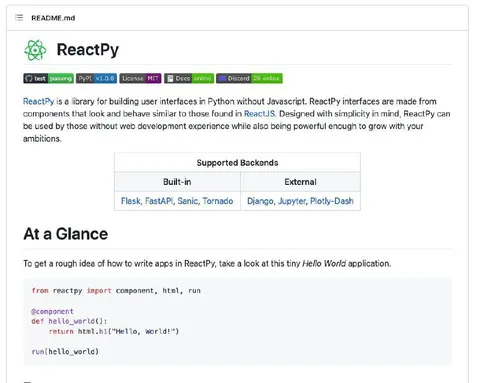
Task: Open the PyPI v1.0.0 badge
Action: tap(96, 78)
